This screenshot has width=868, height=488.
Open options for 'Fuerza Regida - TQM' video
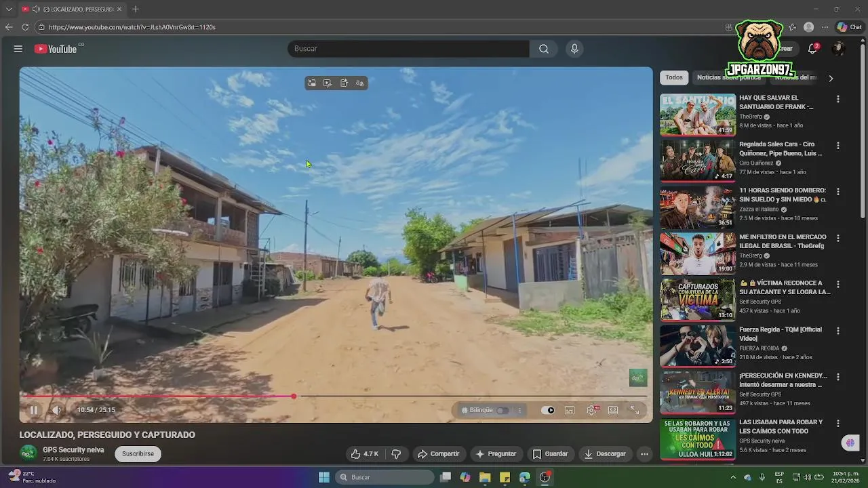click(x=837, y=331)
